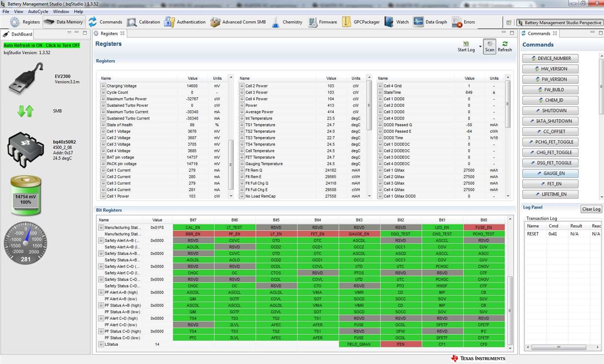Viewport: 604px width, 364px height.
Task: Toggle the Scan button
Action: click(490, 47)
